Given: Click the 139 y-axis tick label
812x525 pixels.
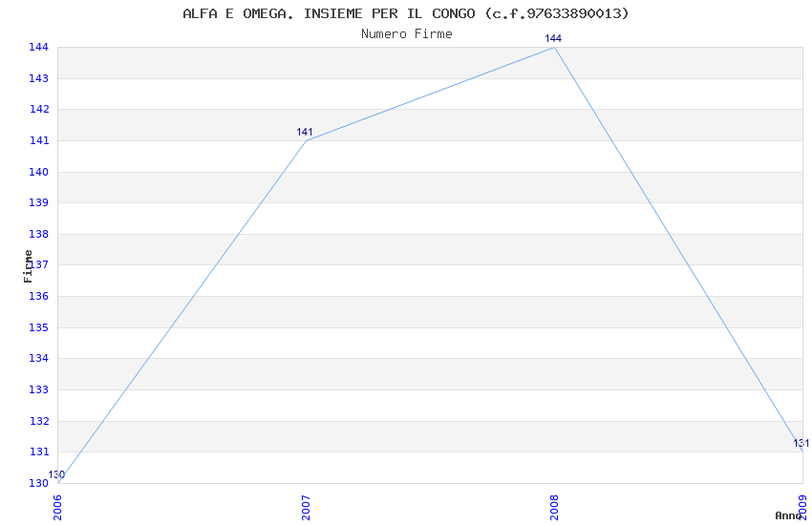Looking at the screenshot, I should point(38,202).
